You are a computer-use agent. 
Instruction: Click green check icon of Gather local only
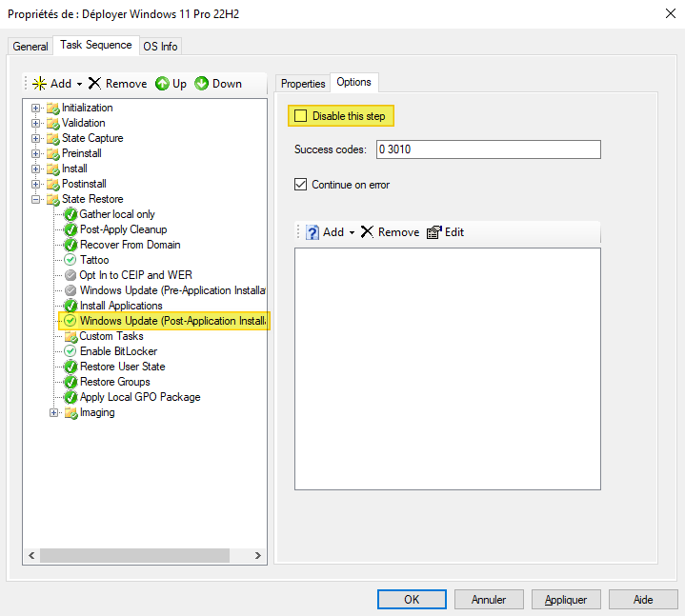point(71,214)
